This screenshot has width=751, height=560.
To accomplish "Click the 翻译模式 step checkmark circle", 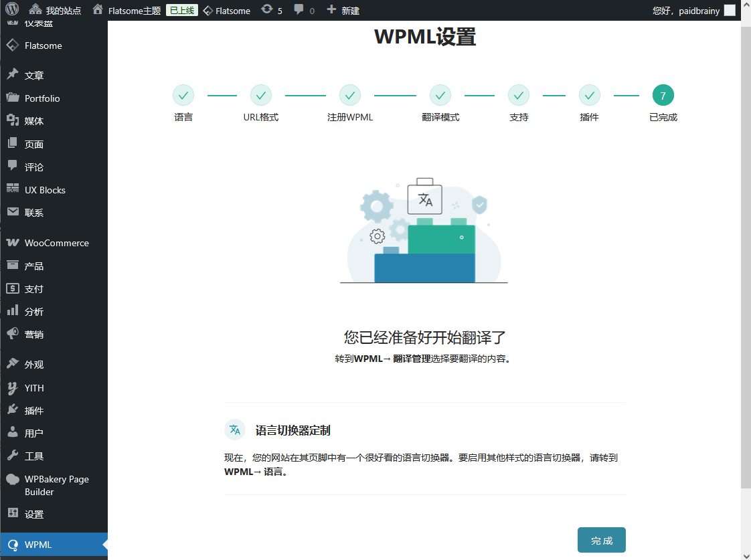I will 440,95.
